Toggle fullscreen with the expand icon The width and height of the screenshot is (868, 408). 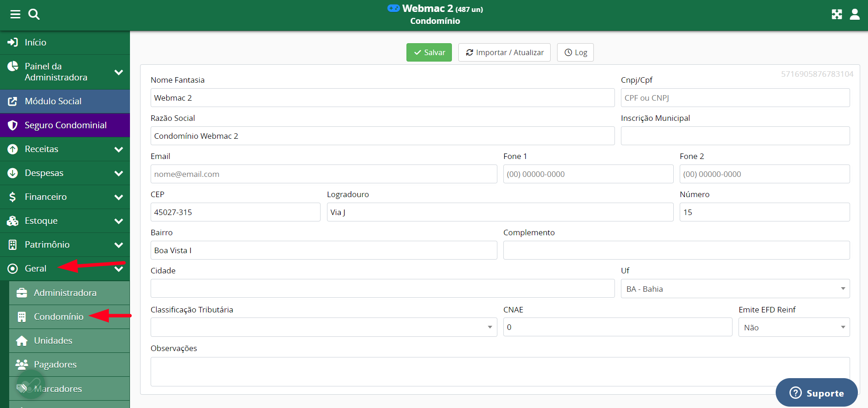(837, 14)
